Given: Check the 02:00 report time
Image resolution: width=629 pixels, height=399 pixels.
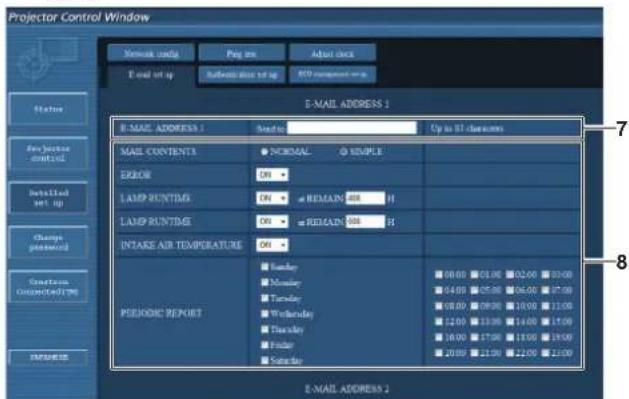Looking at the screenshot, I should 510,275.
